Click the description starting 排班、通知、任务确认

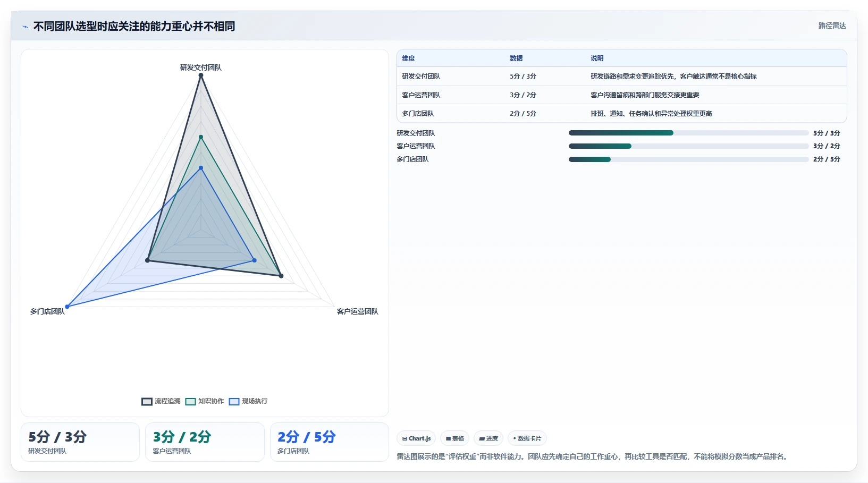651,114
